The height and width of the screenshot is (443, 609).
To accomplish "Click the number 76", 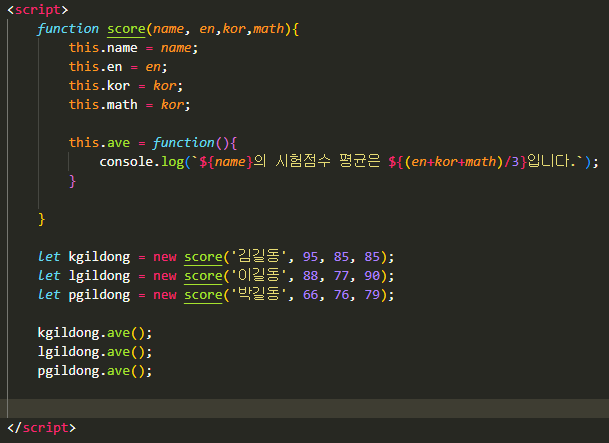I will [x=341, y=295].
